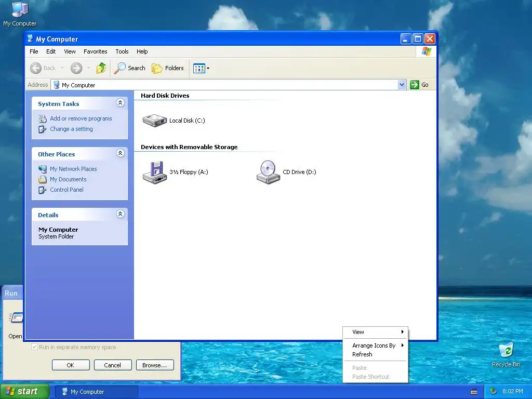Screen dimensions: 532x399
Task: Click the My Documents folder icon
Action: click(x=43, y=179)
